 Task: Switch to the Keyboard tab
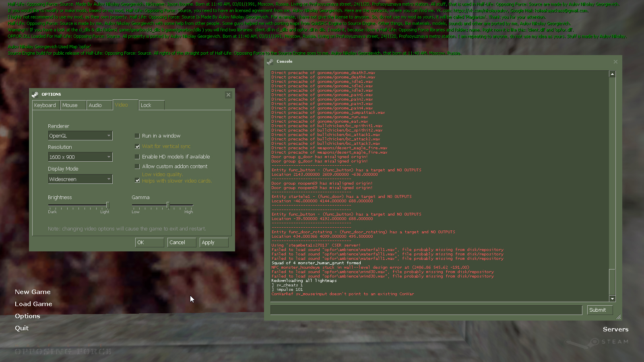[45, 105]
